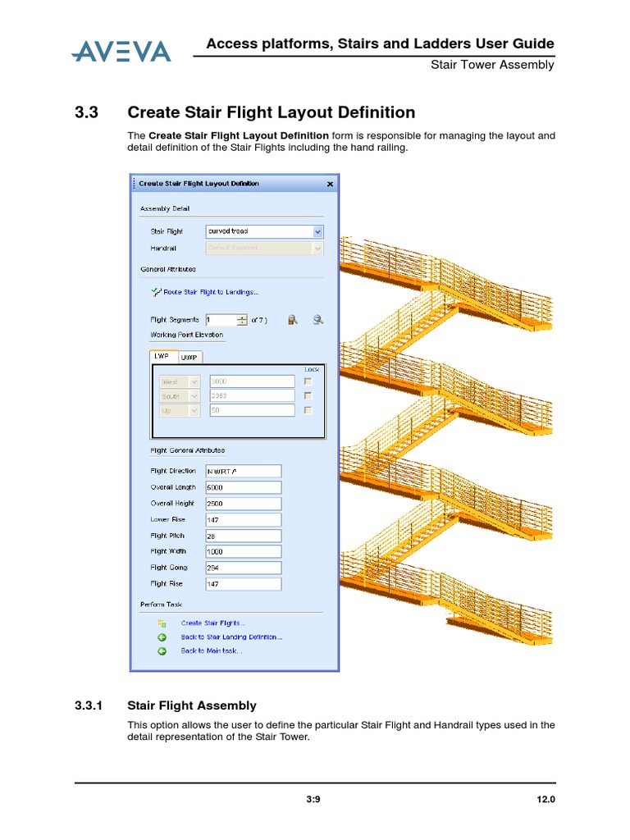Click the Flight Segments number field

pyautogui.click(x=221, y=320)
